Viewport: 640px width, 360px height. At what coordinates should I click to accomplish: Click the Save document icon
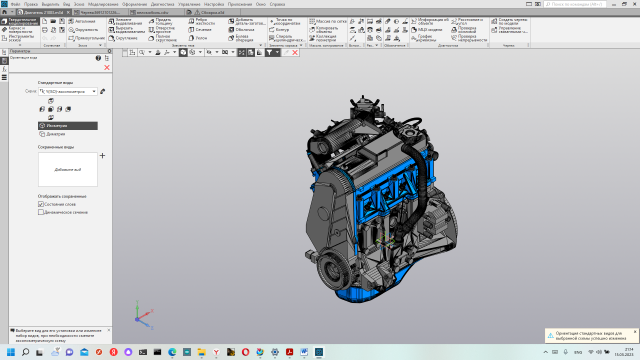[62, 21]
